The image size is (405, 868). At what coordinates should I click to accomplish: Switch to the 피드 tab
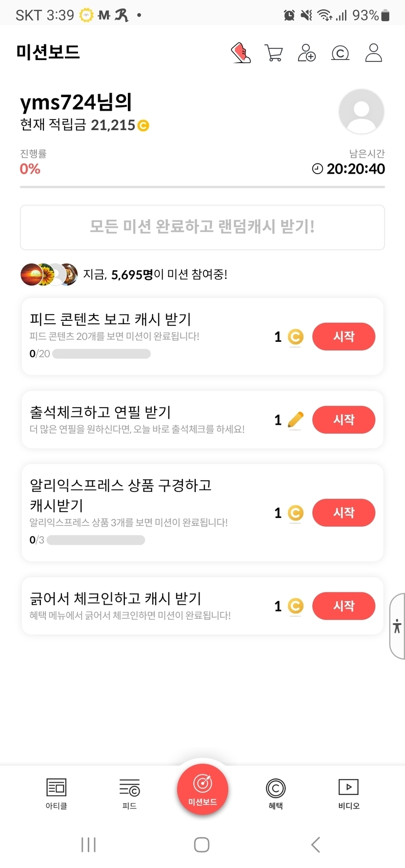pos(129,793)
